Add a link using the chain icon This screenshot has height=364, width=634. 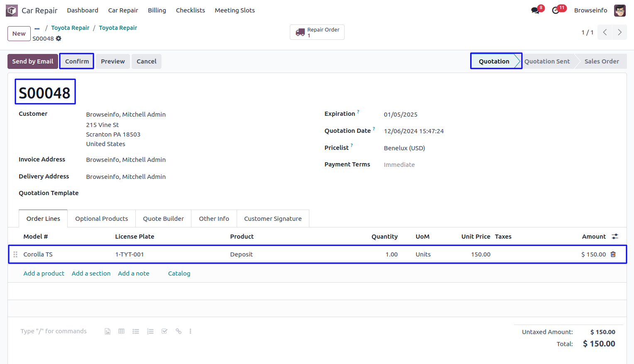(x=179, y=331)
